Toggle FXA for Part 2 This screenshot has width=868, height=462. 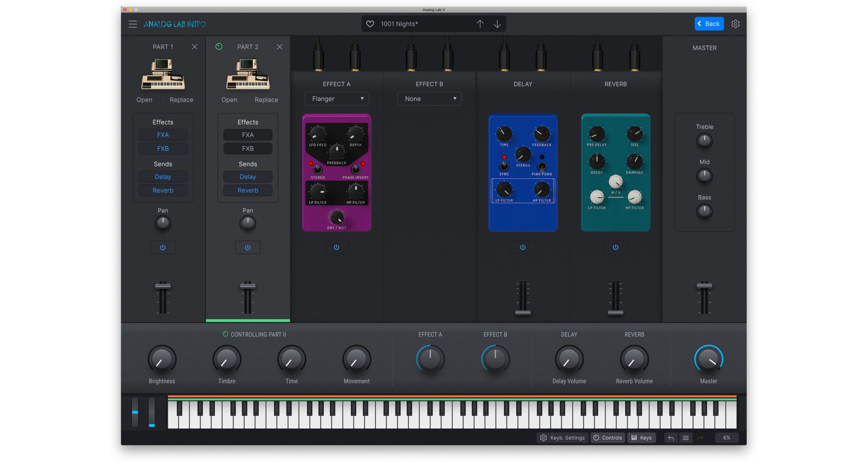(248, 135)
